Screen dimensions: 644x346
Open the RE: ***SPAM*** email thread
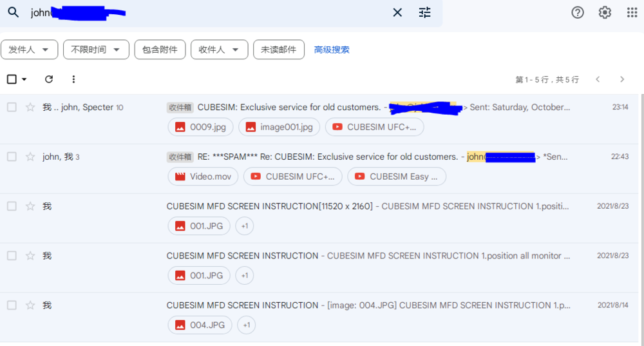point(320,168)
